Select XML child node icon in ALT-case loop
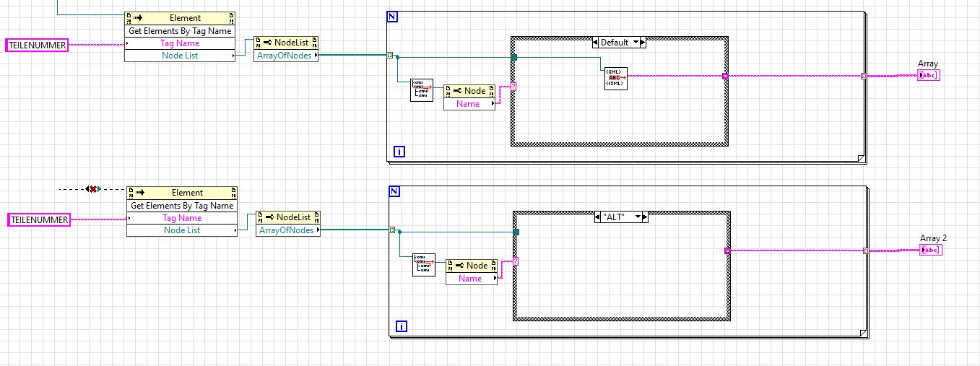Viewport: 980px width, 366px height. [424, 264]
